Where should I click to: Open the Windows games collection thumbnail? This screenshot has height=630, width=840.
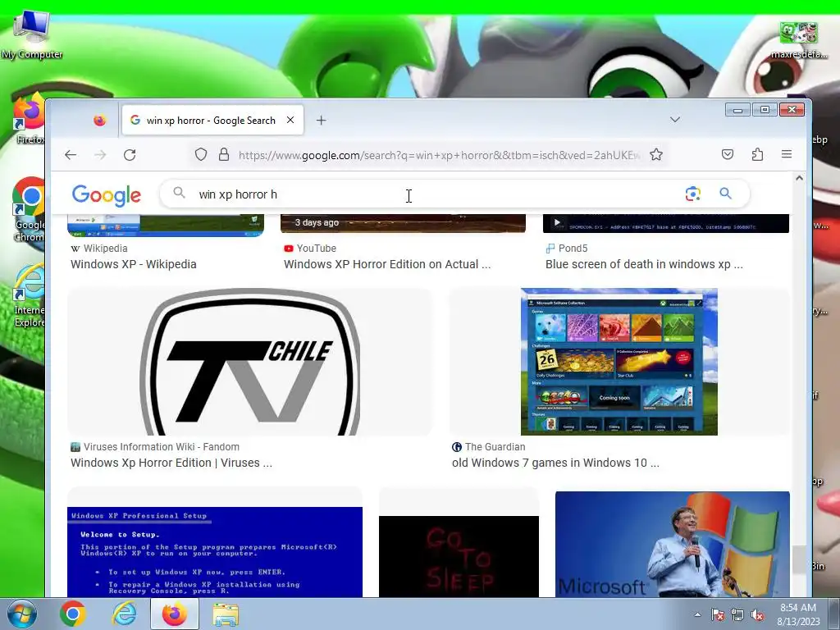tap(619, 362)
